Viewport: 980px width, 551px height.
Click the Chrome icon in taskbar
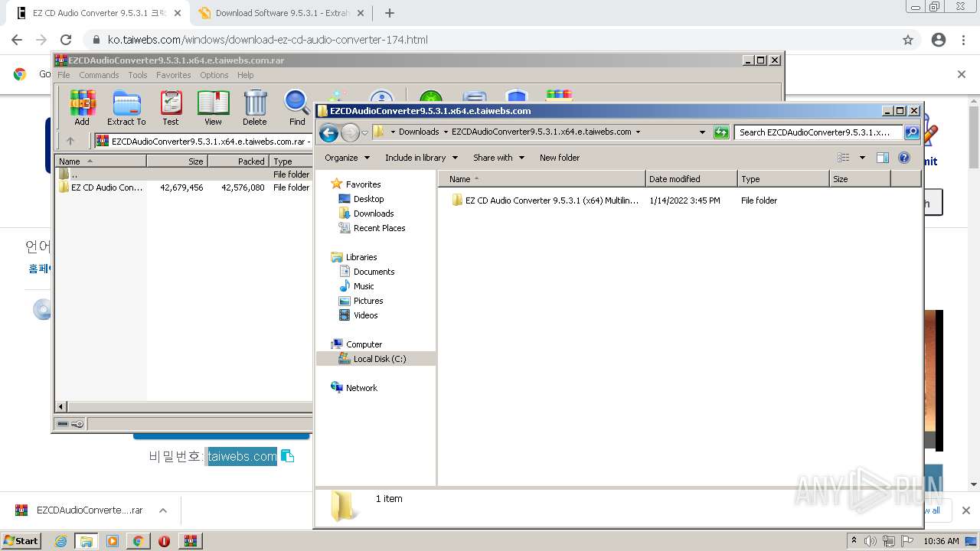tap(138, 541)
